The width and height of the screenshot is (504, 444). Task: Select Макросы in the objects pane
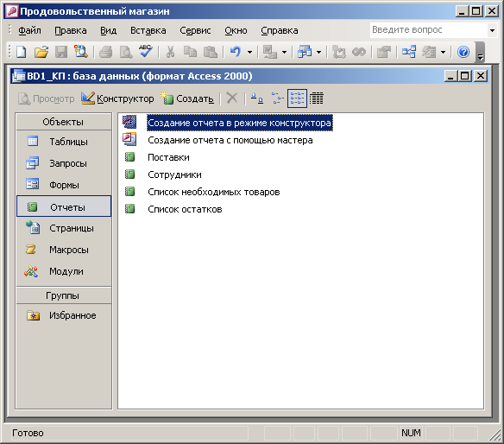[64, 250]
